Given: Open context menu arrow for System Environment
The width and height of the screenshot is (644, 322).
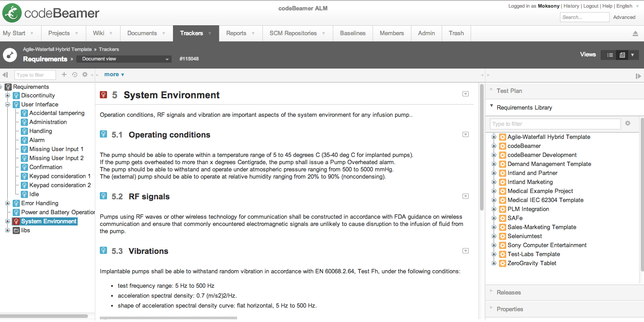Looking at the screenshot, I should tap(466, 94).
